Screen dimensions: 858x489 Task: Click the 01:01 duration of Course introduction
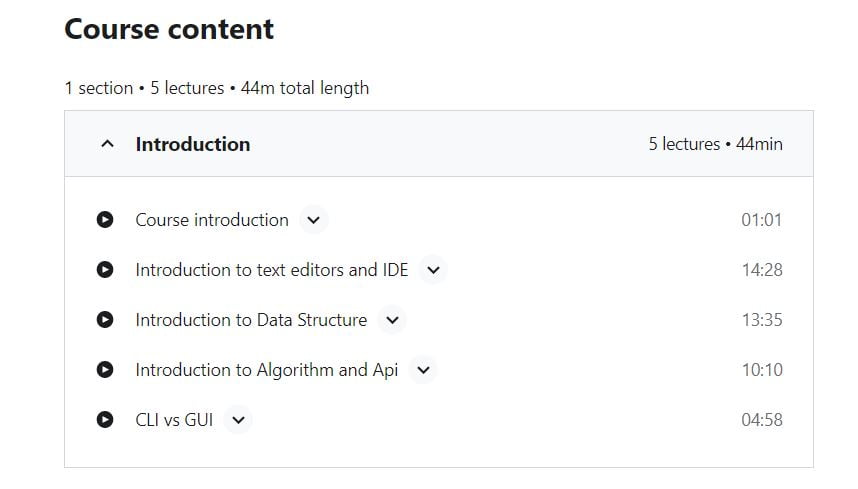coord(761,220)
